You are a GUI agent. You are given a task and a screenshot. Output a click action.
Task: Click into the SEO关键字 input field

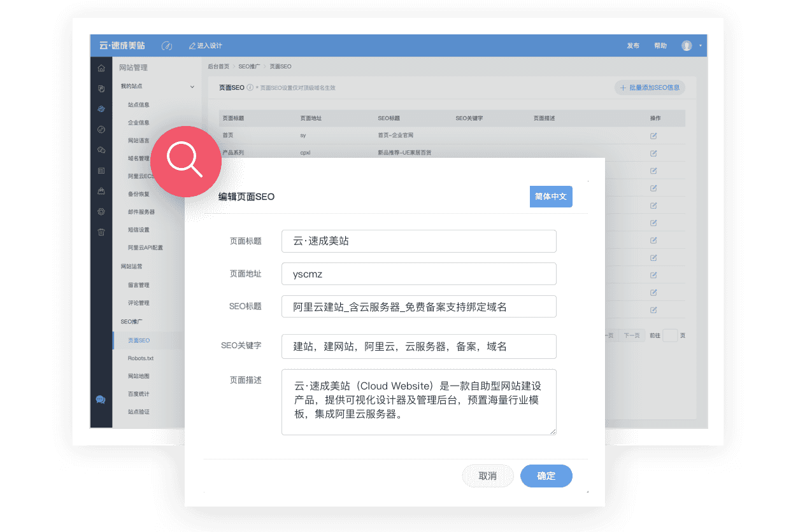pos(418,346)
